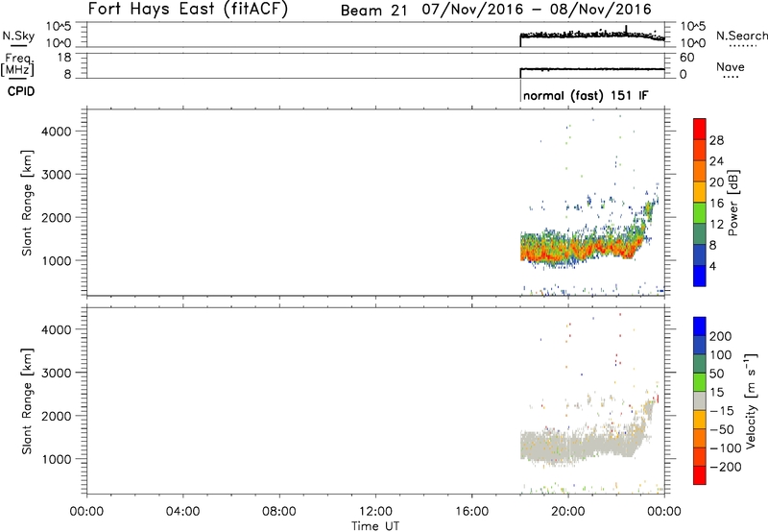Click the 'Beam 21' label
The image size is (768, 532).
tap(373, 11)
